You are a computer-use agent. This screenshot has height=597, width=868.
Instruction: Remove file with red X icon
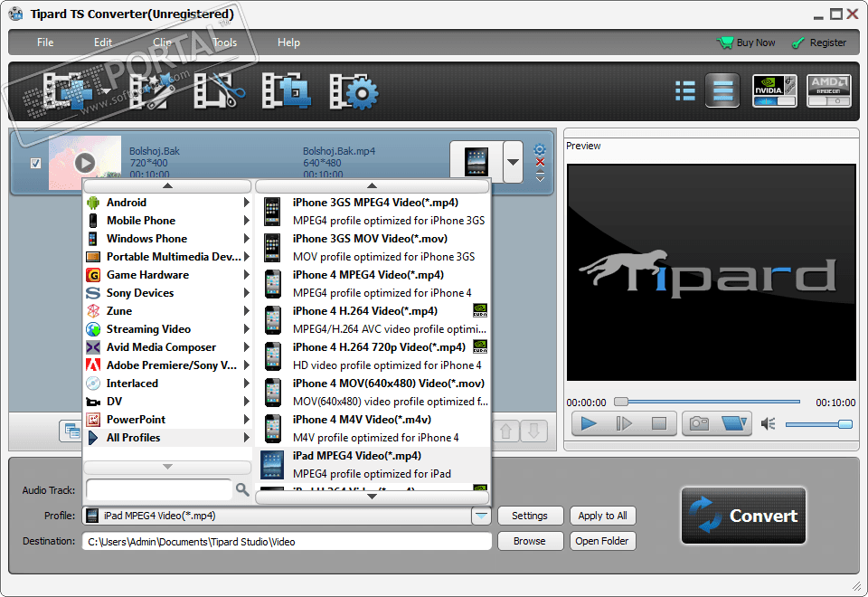(x=541, y=162)
